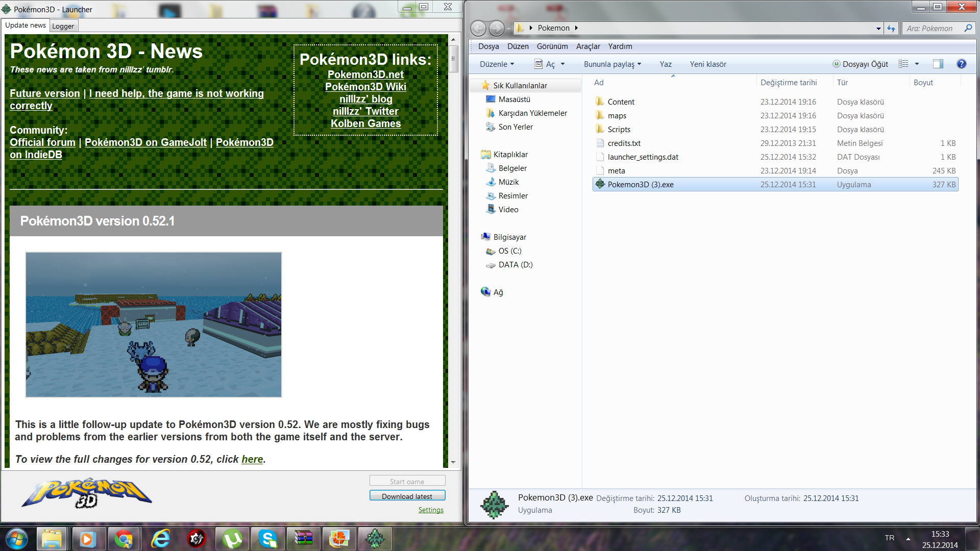
Task: Launch uTorrent from the taskbar
Action: click(232, 538)
